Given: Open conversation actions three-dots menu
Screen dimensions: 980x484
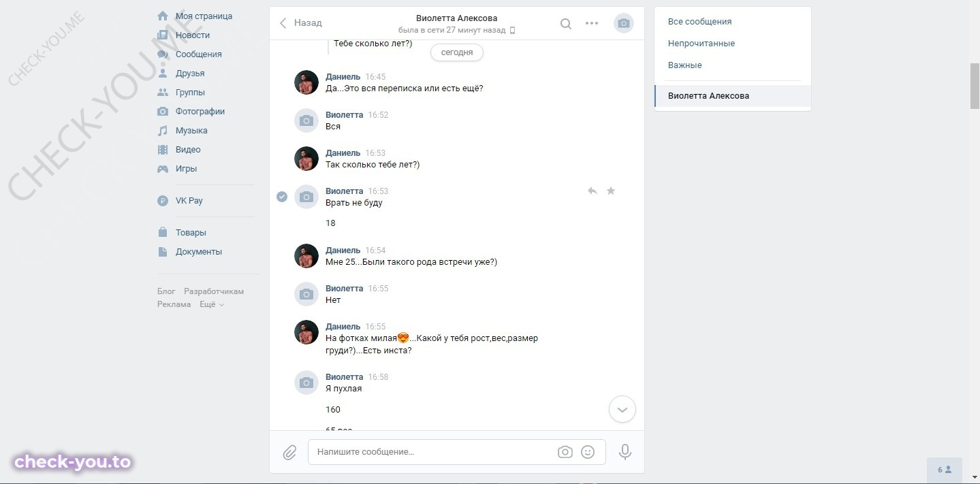Looking at the screenshot, I should point(592,23).
